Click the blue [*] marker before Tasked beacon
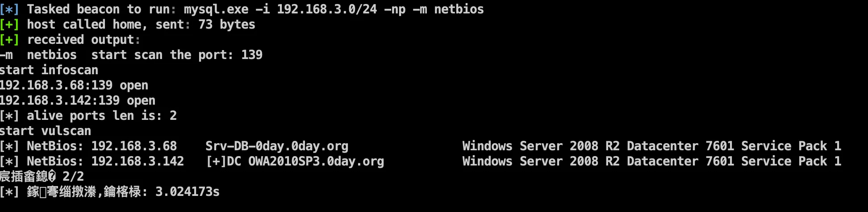This screenshot has width=868, height=212. tap(9, 9)
